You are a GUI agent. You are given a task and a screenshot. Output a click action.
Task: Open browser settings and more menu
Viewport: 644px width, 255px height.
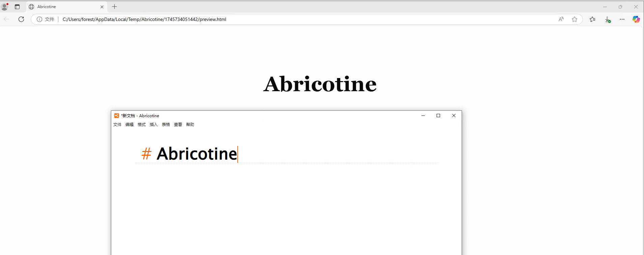[622, 19]
